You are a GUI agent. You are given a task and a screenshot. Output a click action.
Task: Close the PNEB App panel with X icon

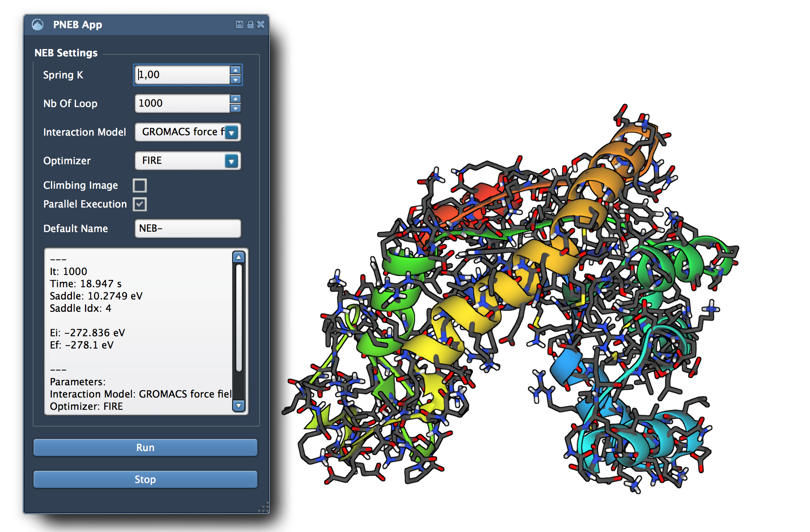(x=261, y=25)
